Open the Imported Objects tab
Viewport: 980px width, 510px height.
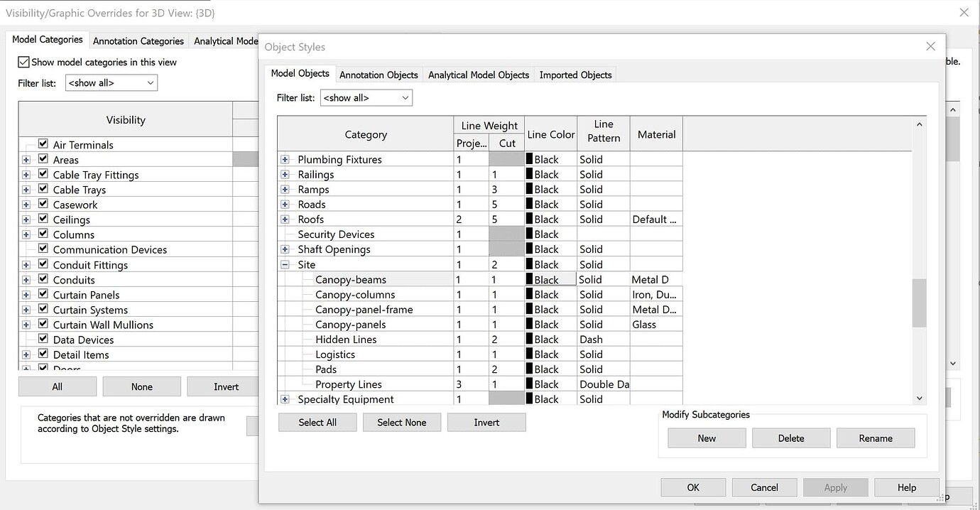tap(575, 75)
